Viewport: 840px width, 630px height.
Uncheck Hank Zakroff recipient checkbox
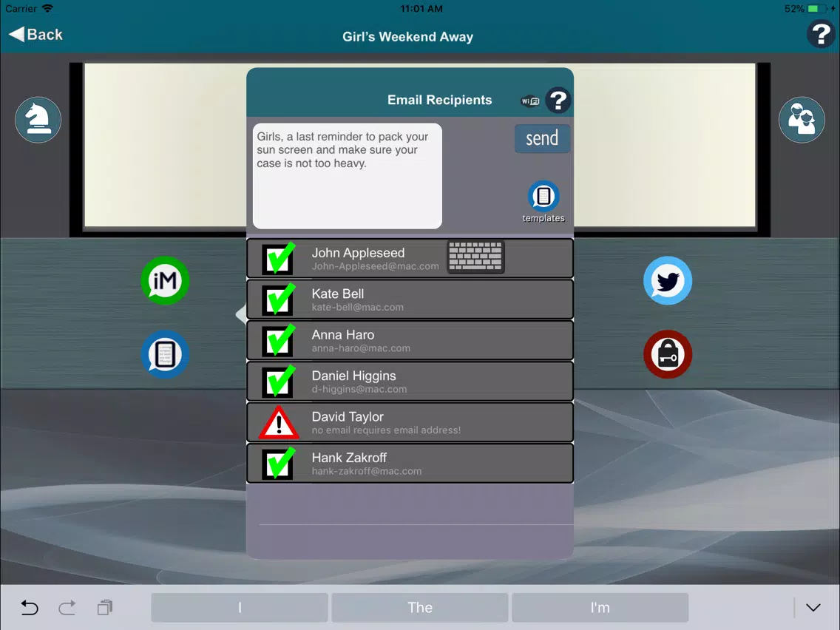(278, 464)
